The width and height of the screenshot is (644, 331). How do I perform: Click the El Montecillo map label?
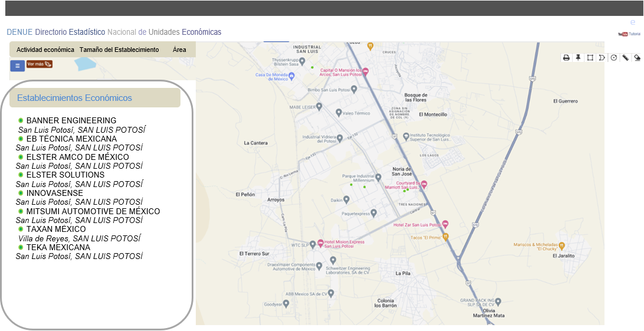(x=433, y=114)
